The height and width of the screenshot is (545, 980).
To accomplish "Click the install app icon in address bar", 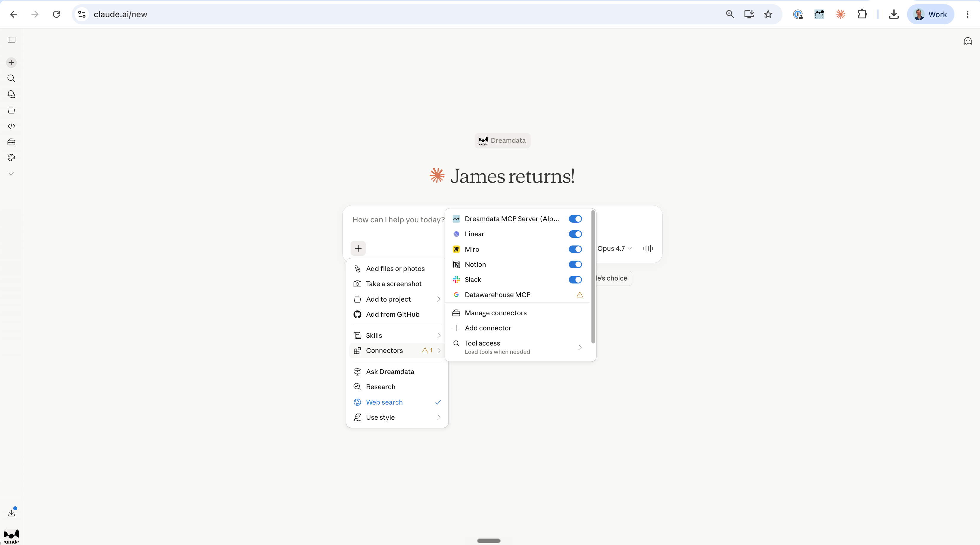I will (x=749, y=15).
